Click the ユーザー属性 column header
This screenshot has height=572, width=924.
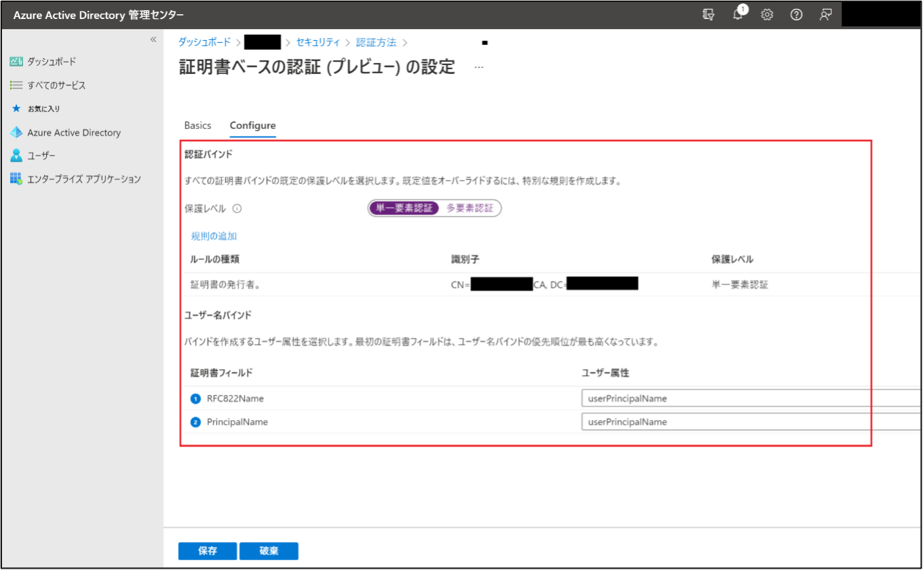point(606,373)
